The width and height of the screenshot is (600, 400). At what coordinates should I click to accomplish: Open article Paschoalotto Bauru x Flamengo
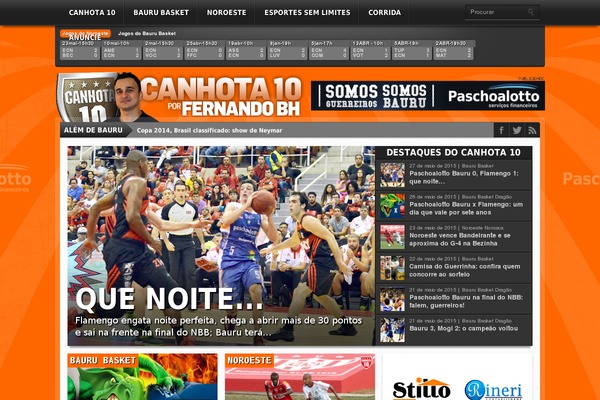466,208
